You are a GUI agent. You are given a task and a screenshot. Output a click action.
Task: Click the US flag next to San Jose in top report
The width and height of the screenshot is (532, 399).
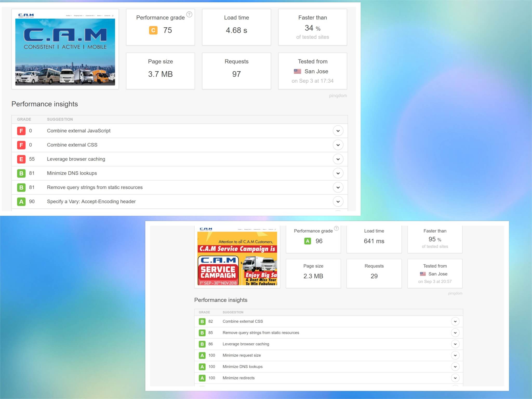(x=297, y=71)
